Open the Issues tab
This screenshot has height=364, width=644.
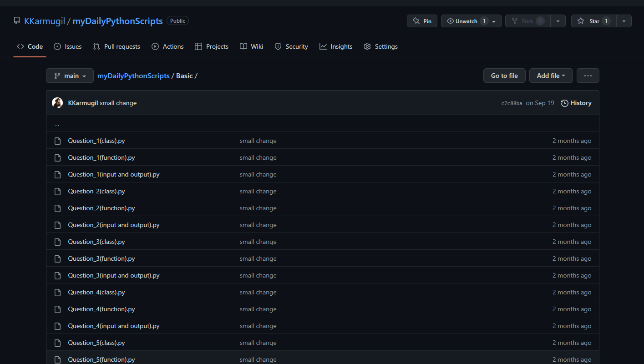click(x=67, y=46)
